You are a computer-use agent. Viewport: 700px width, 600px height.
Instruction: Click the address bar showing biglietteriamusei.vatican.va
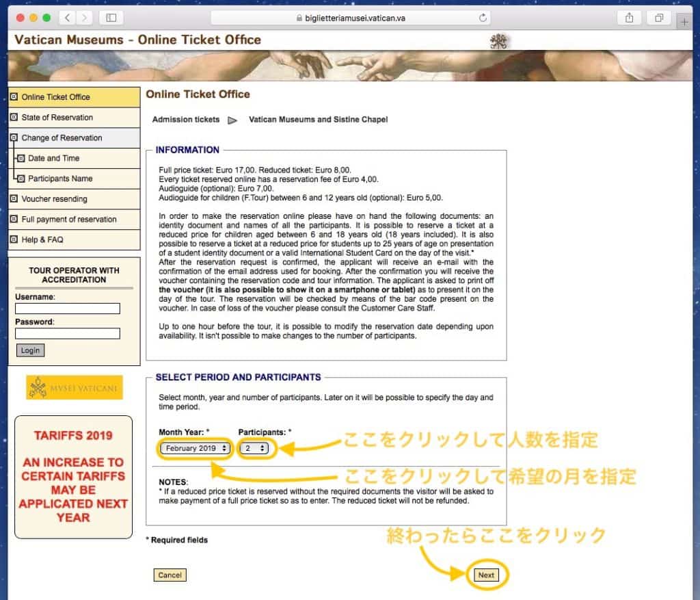click(351, 18)
